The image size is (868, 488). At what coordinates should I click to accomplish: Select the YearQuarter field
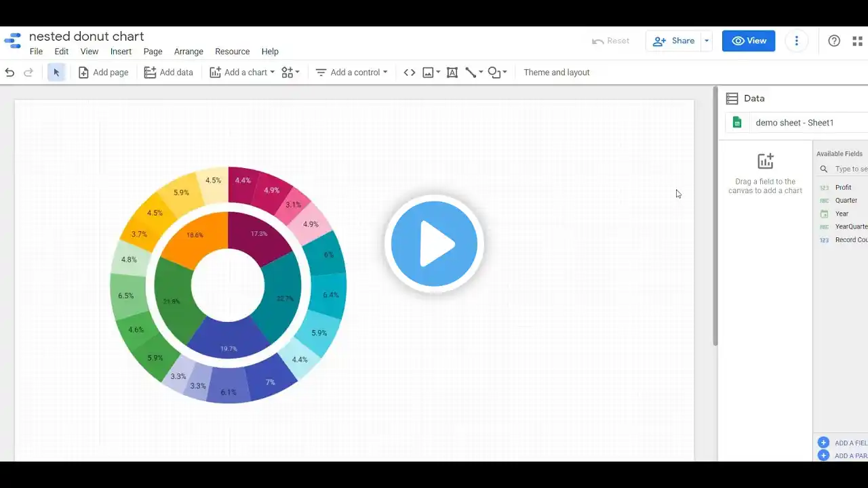click(843, 227)
